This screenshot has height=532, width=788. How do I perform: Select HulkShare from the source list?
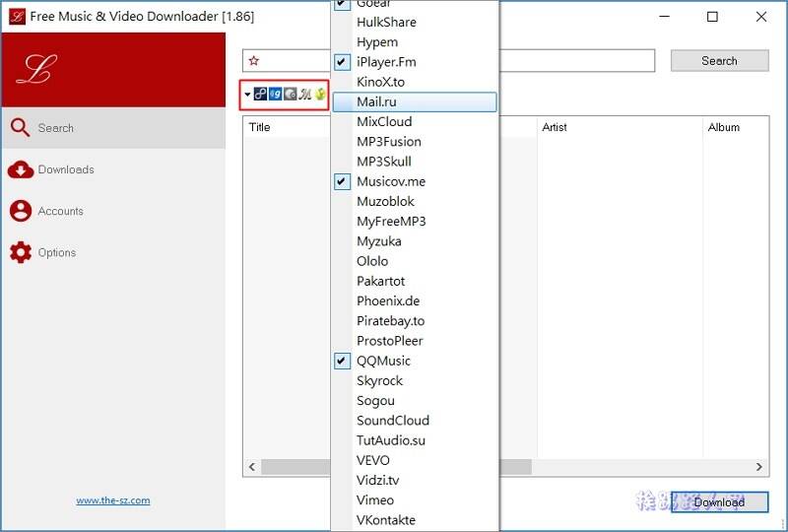[x=415, y=22]
